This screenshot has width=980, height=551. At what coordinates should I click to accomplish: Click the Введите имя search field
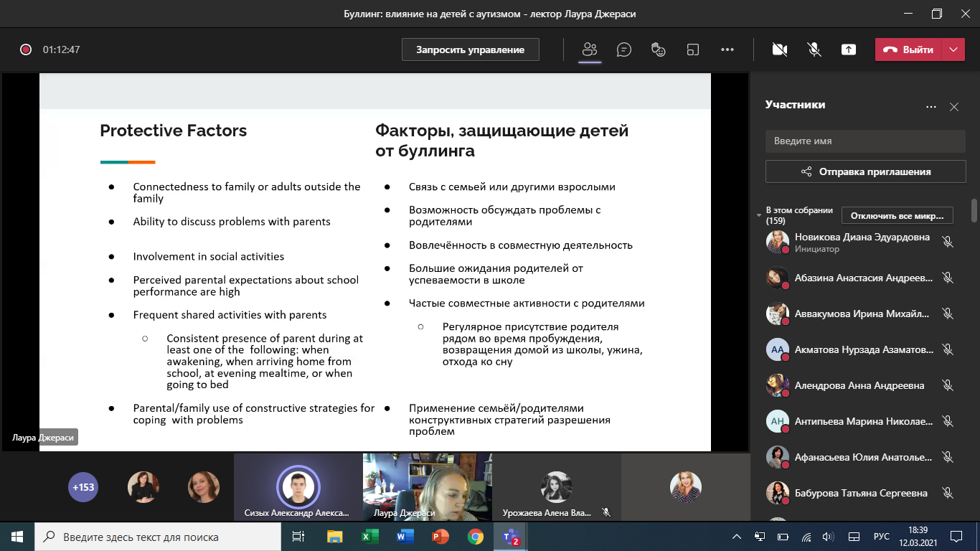click(865, 141)
